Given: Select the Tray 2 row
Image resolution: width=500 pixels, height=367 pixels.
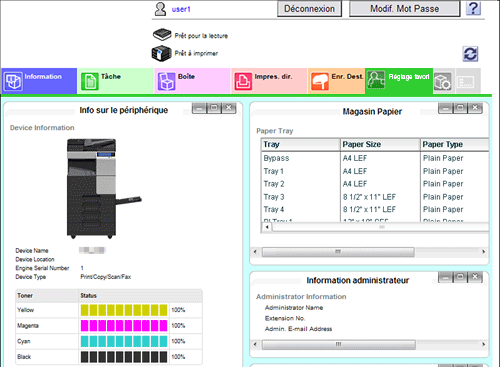Looking at the screenshot, I should [x=375, y=184].
